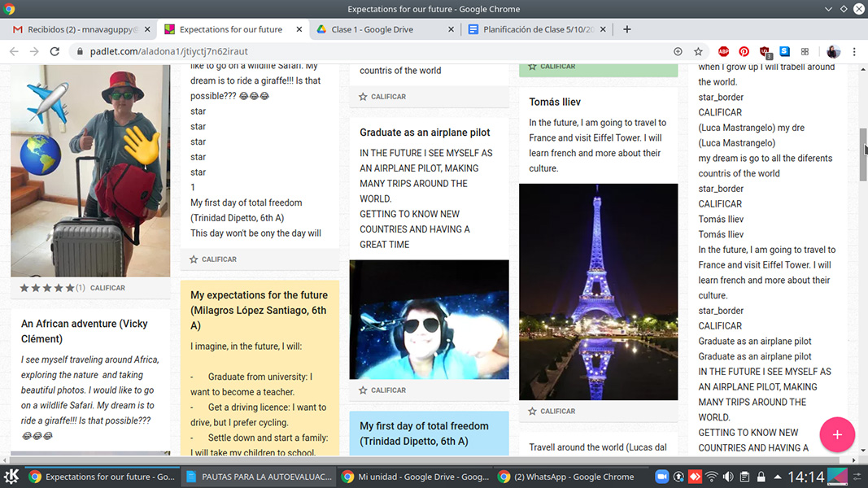Screen dimensions: 868x488
Task: Click CALIFICAR under the airplane pilot photo
Action: pyautogui.click(x=388, y=390)
